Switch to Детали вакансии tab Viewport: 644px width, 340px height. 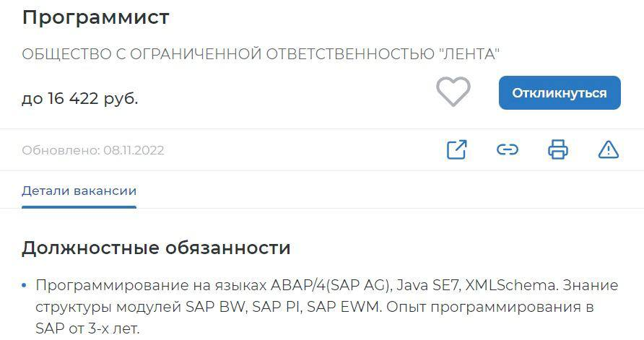tap(79, 191)
